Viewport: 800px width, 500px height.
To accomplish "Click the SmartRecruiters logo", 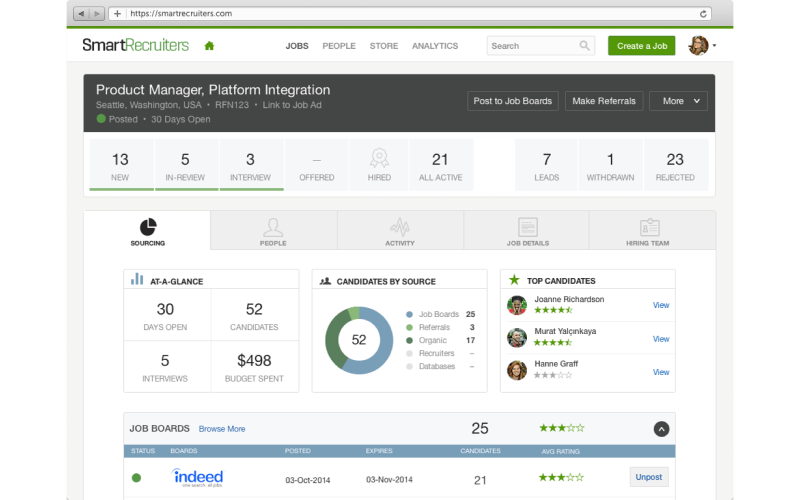I will (136, 45).
